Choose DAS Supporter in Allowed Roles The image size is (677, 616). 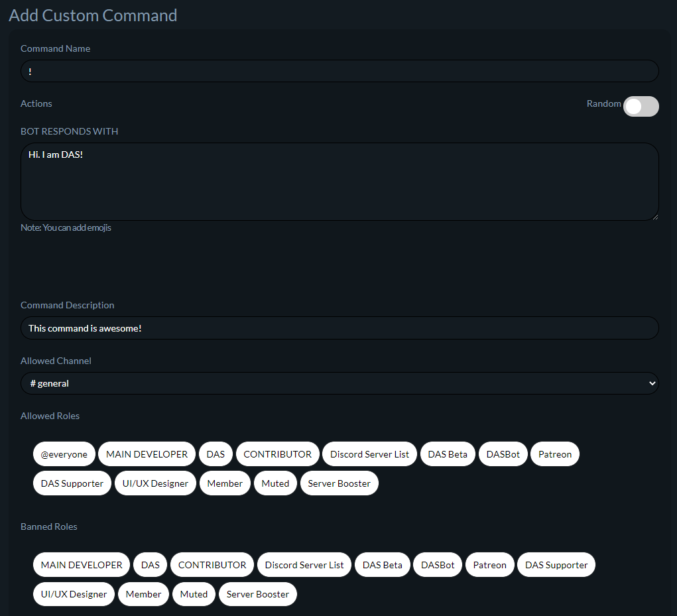[x=72, y=483]
